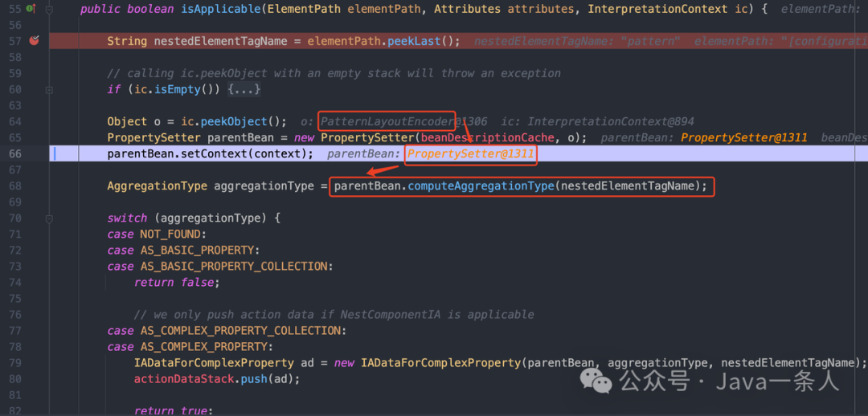
Task: Click line number 66 in the gutter
Action: tap(15, 153)
